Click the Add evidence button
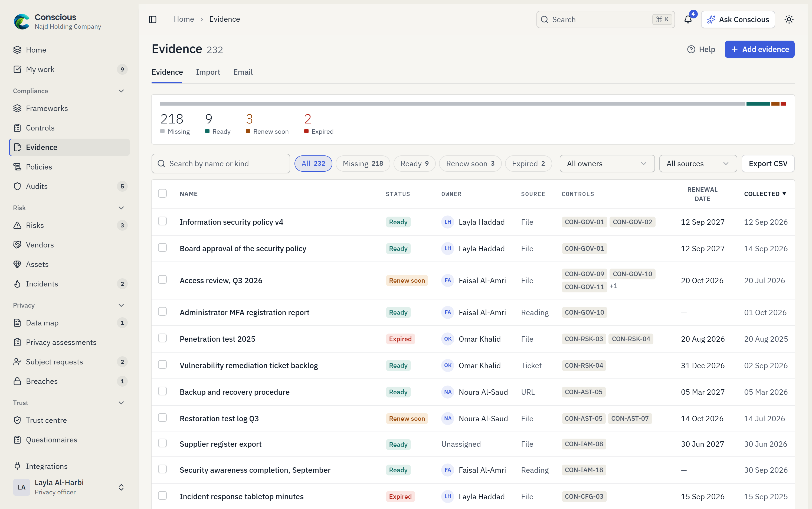Screen dimensions: 812x509 [759, 50]
